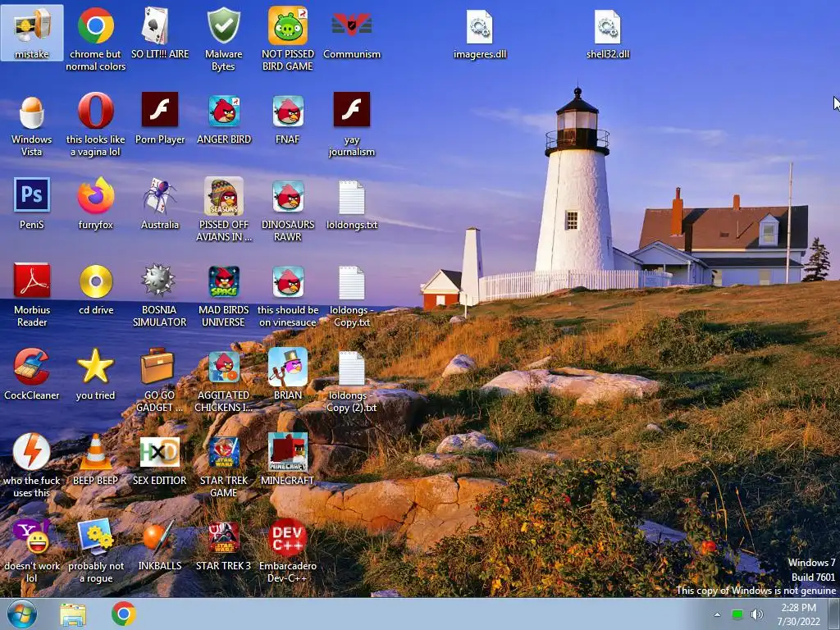Select the 'MAD BIRDS UNIVERSE' Space icon

click(223, 295)
